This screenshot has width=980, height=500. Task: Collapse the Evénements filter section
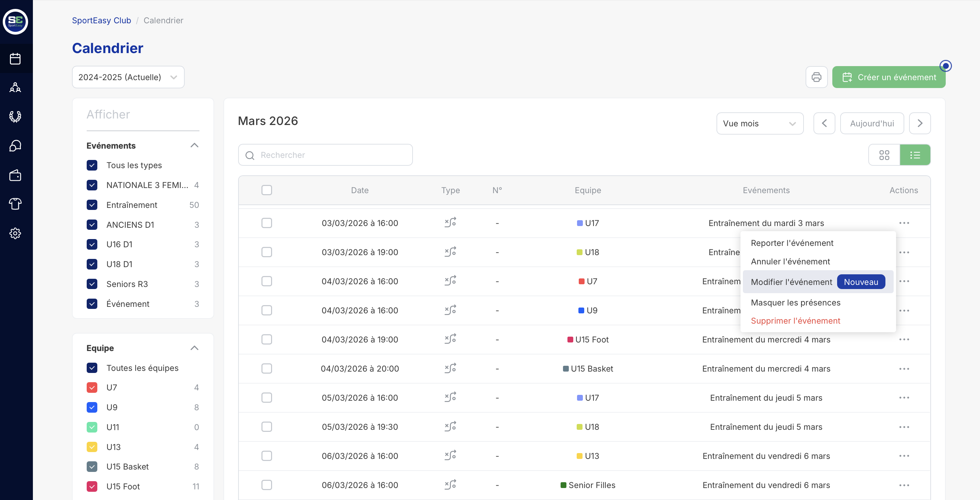tap(194, 146)
